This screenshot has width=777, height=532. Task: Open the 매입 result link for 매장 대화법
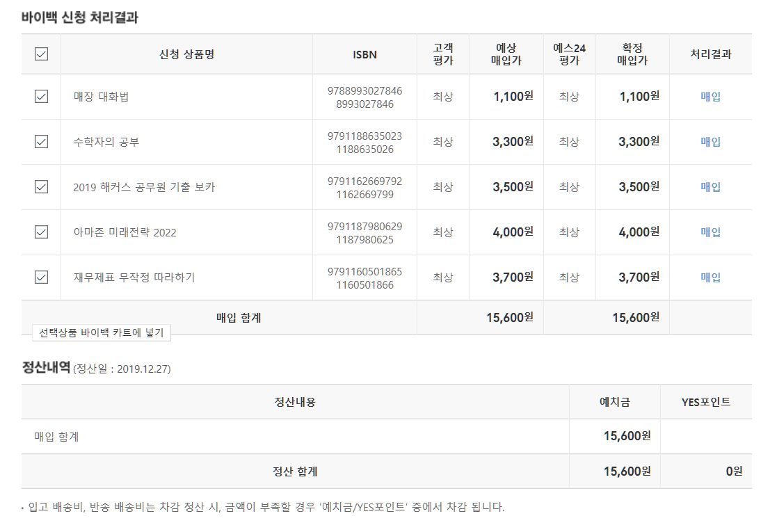[x=710, y=97]
